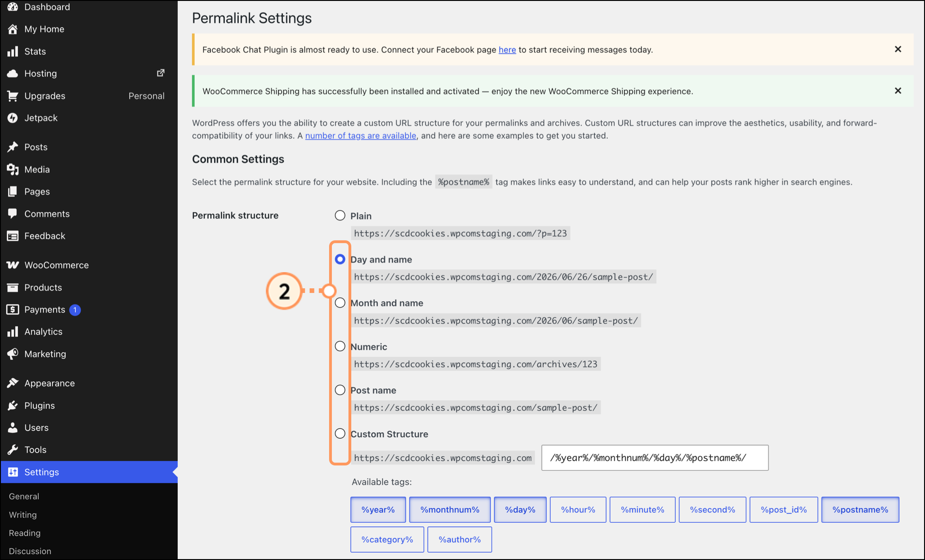Click the Hosting external link icon
The width and height of the screenshot is (925, 560).
[x=161, y=73]
